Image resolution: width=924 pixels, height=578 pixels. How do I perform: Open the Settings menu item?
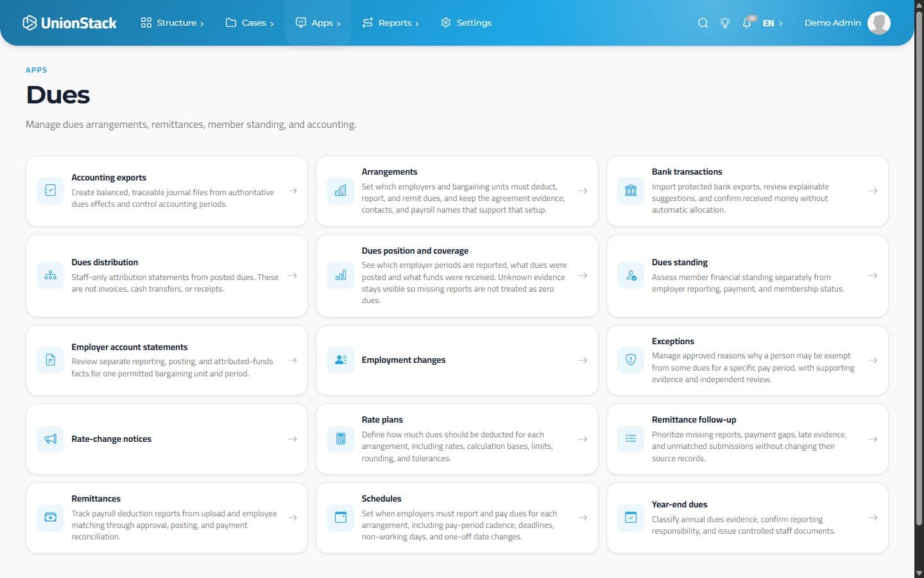[x=466, y=23]
